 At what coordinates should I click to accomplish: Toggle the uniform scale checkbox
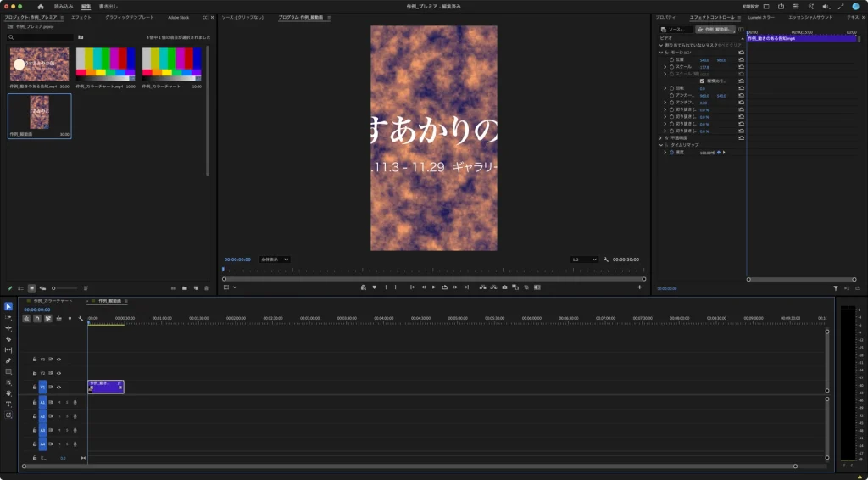[x=702, y=81]
